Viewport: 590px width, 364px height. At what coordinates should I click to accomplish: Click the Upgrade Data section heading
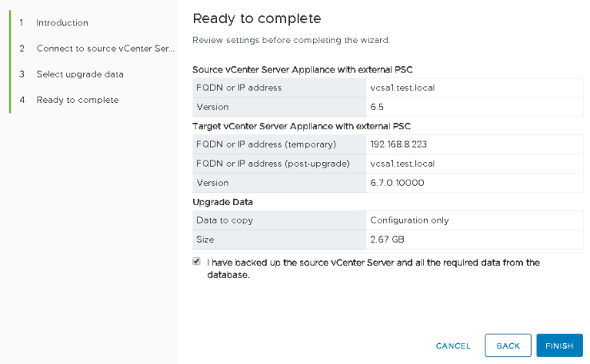(224, 202)
